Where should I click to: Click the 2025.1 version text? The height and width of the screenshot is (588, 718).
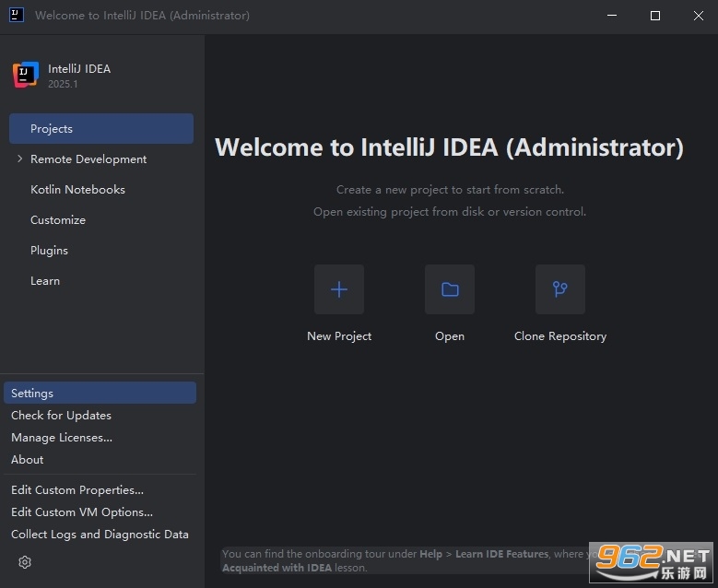[63, 84]
